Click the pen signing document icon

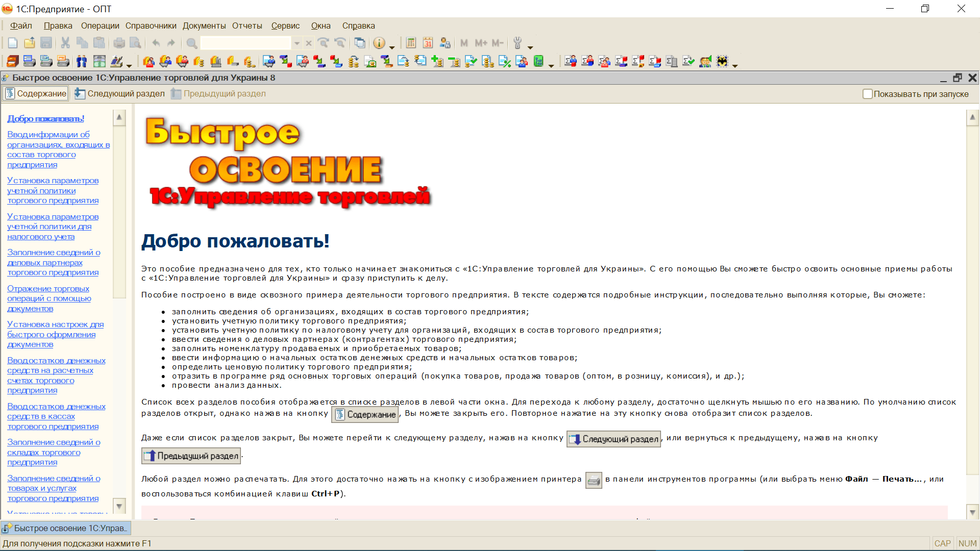(116, 62)
